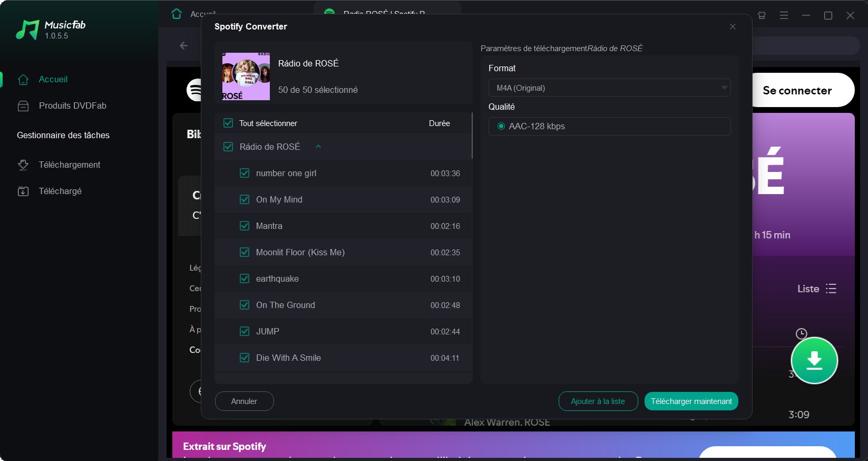Click the Accueil house icon in sidebar
This screenshot has width=868, height=461.
pos(23,80)
